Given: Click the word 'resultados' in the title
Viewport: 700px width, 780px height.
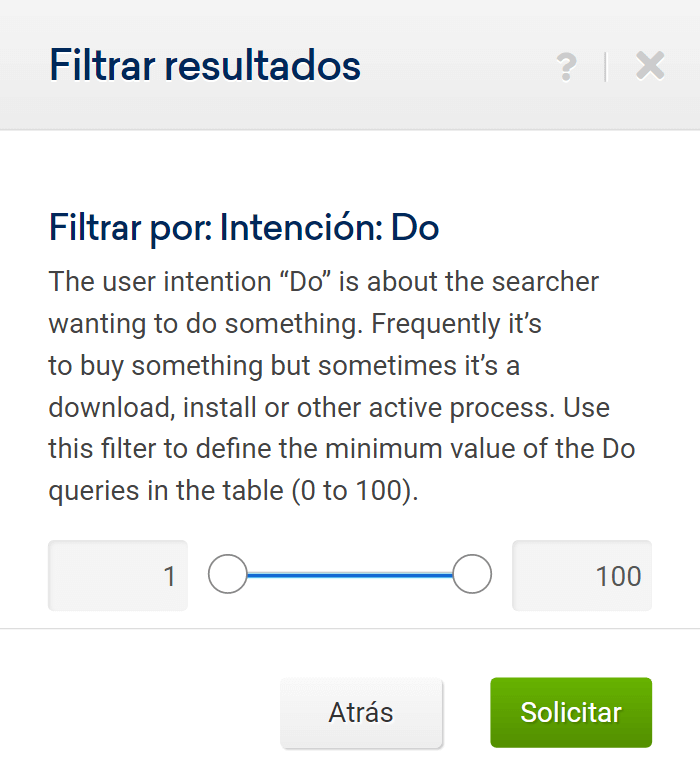Looking at the screenshot, I should (x=262, y=67).
